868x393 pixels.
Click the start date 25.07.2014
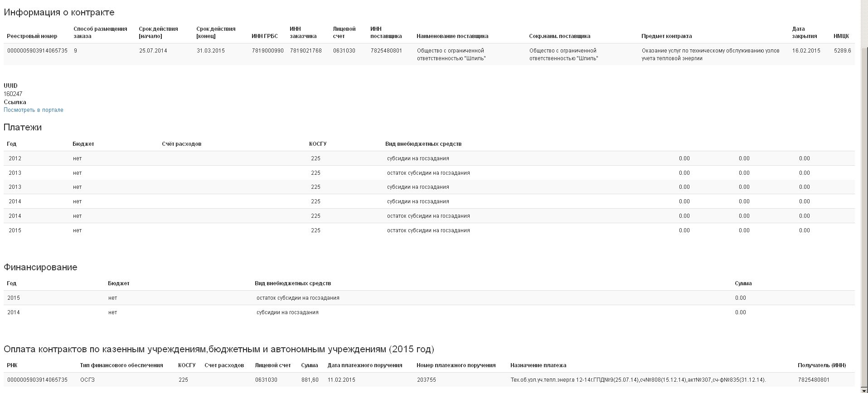[x=153, y=51]
